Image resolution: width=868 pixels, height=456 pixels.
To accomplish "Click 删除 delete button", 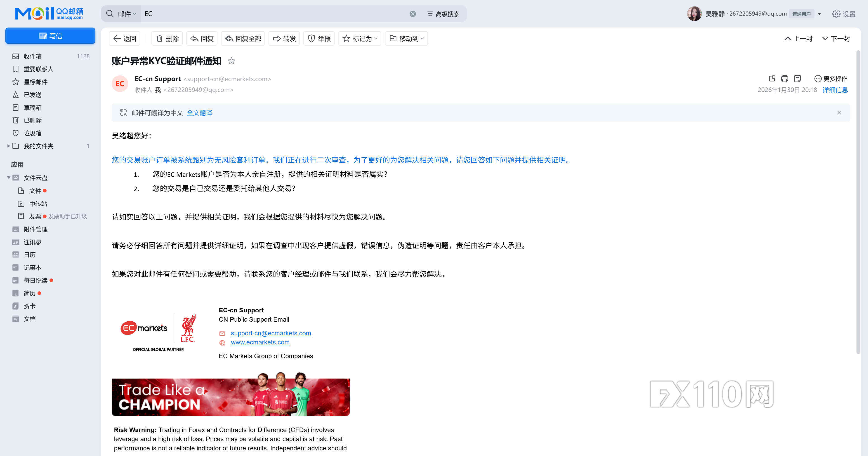I will pos(167,38).
